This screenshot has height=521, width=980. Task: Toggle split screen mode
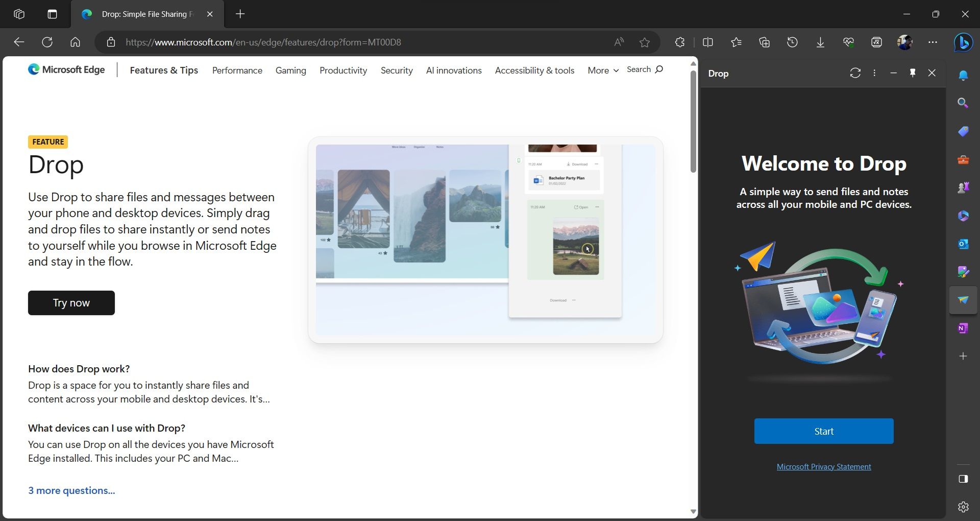click(x=708, y=42)
